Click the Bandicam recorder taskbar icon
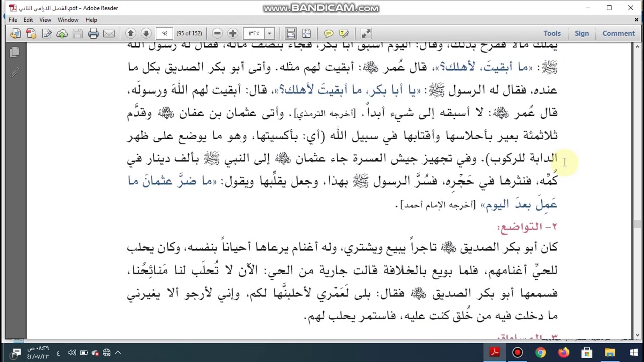 [x=517, y=353]
